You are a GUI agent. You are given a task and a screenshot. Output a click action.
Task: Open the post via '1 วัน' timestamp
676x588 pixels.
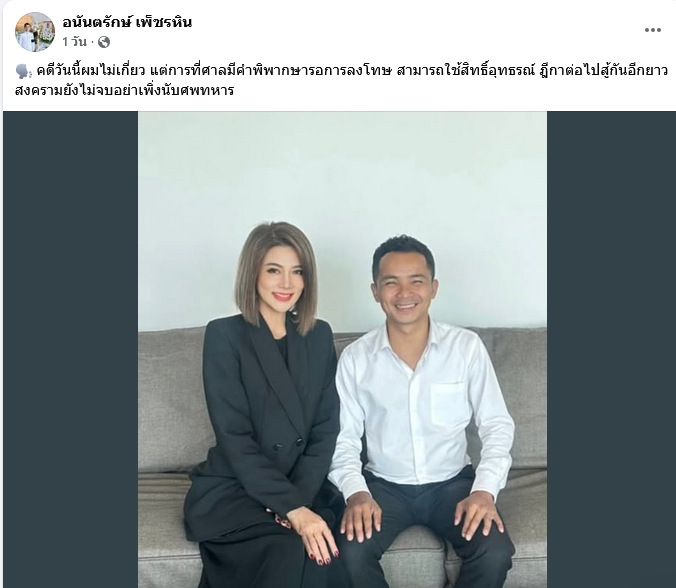click(74, 42)
